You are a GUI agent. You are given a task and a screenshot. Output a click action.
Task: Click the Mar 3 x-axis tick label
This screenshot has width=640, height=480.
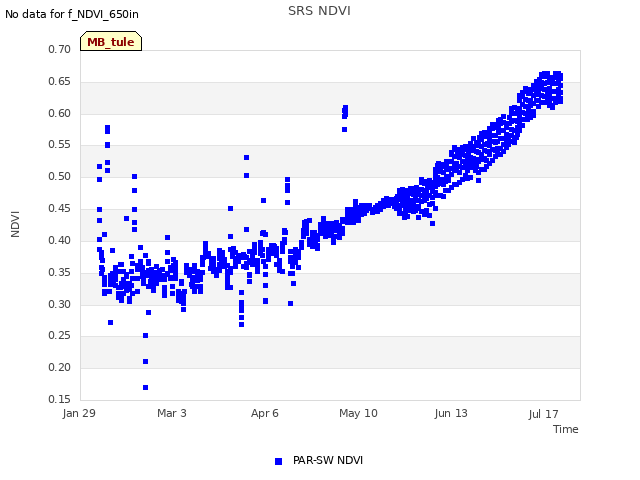tap(172, 413)
